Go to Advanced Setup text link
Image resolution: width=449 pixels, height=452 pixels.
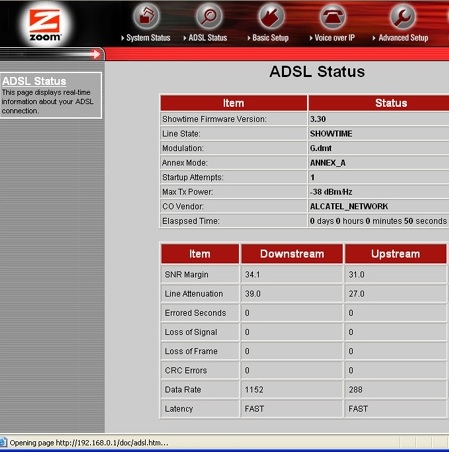tap(403, 38)
